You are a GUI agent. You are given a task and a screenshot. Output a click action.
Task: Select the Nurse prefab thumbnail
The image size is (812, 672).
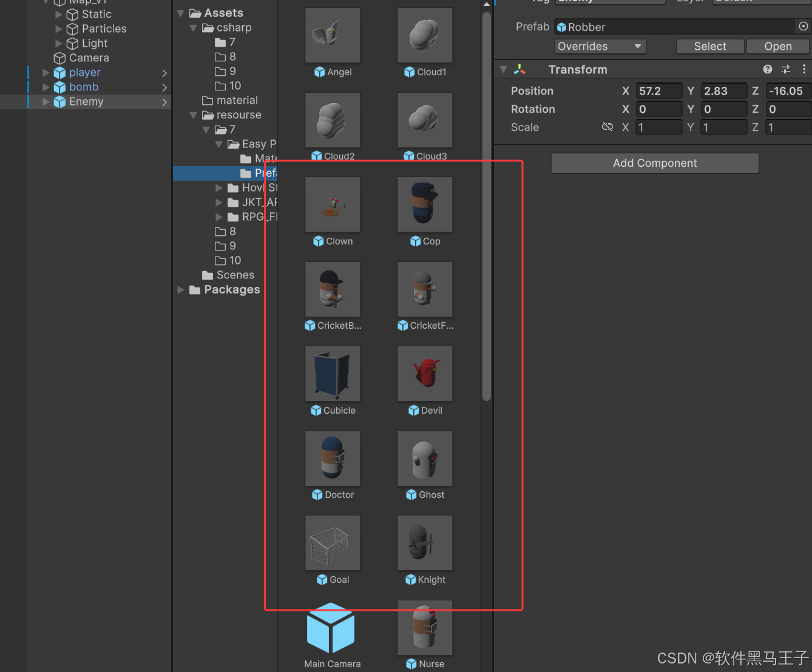(x=425, y=628)
